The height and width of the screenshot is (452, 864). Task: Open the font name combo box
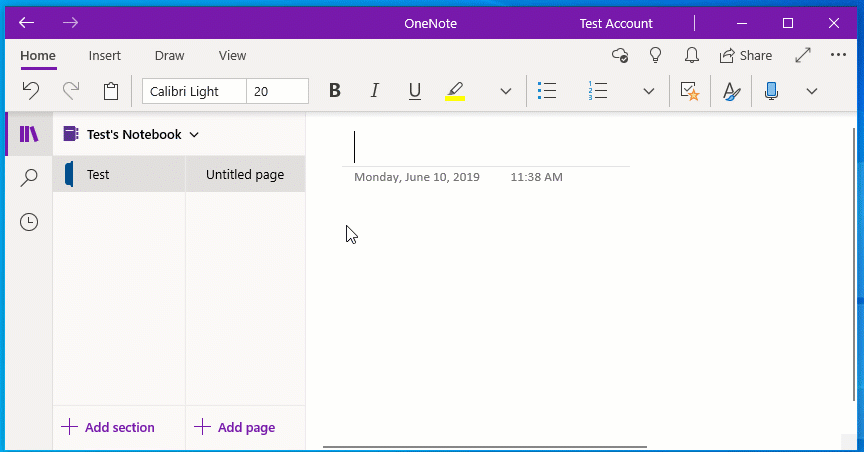[x=195, y=91]
